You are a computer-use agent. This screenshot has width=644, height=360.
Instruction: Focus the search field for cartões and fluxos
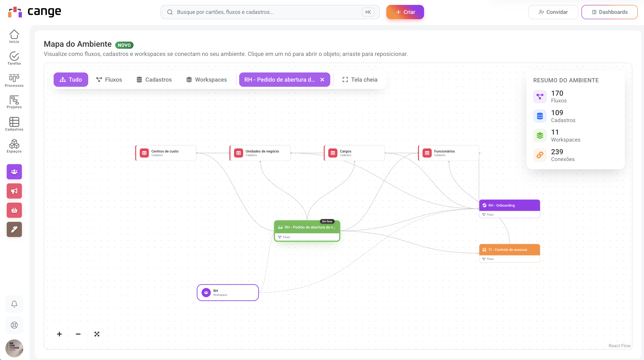point(270,12)
